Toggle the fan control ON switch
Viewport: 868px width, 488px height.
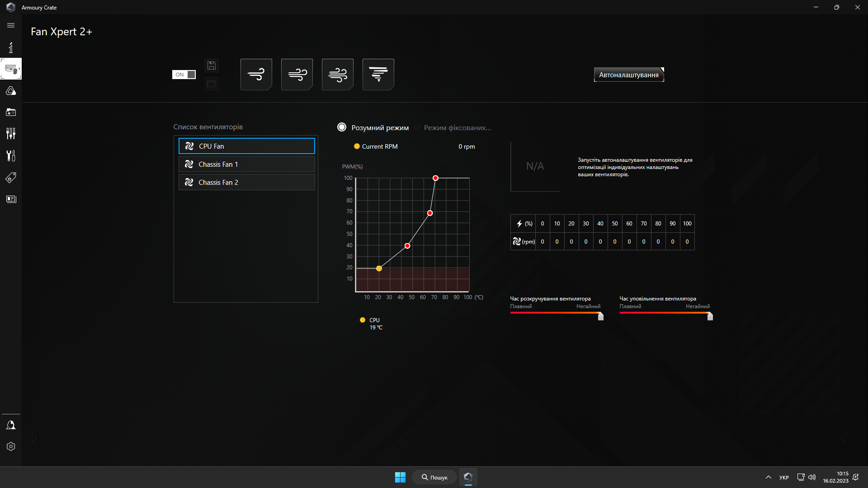pos(184,75)
